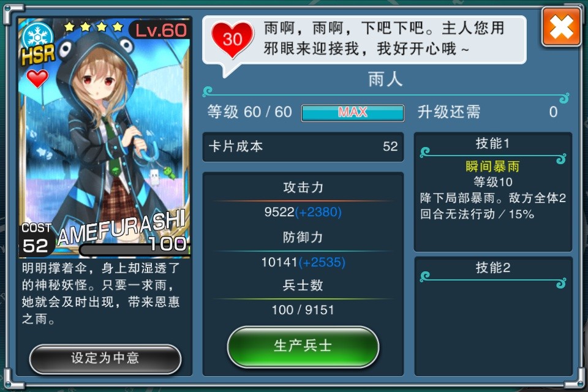The image size is (588, 392).
Task: Select the 技能1 skill panel header
Action: click(x=492, y=143)
